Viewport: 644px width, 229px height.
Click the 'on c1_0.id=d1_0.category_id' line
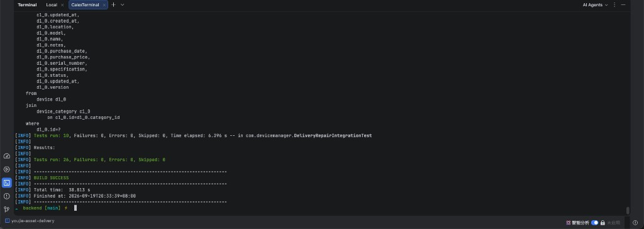pyautogui.click(x=84, y=118)
